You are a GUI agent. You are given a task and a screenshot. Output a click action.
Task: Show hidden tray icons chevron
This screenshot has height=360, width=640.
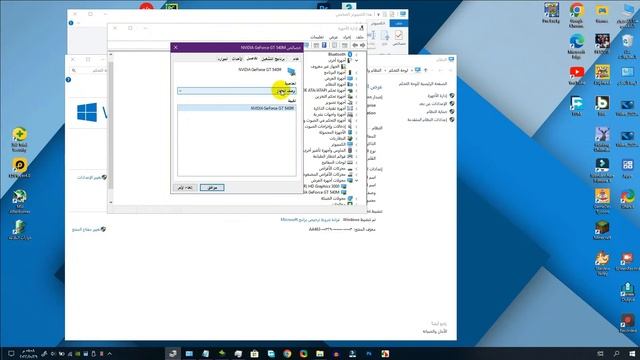pos(109,353)
